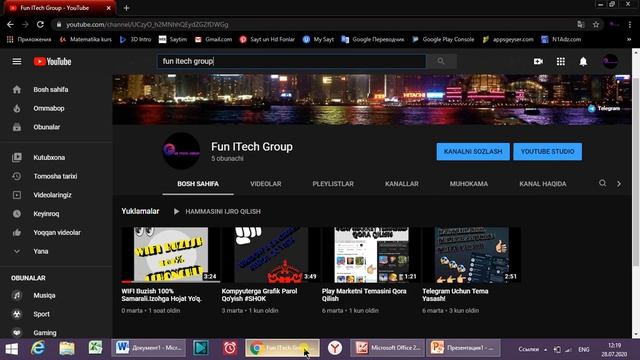Image resolution: width=640 pixels, height=360 pixels.
Task: Switch to the PowerPoint presentation taskbar window
Action: click(x=464, y=348)
